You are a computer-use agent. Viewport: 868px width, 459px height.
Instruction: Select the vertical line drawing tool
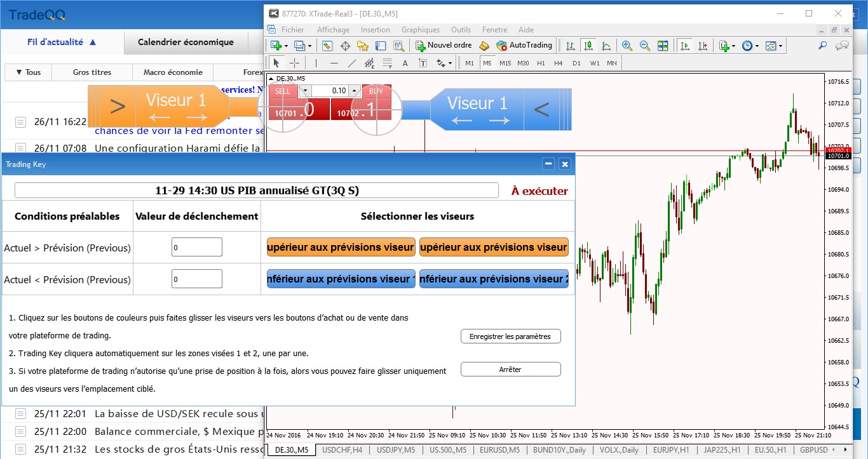click(x=316, y=63)
